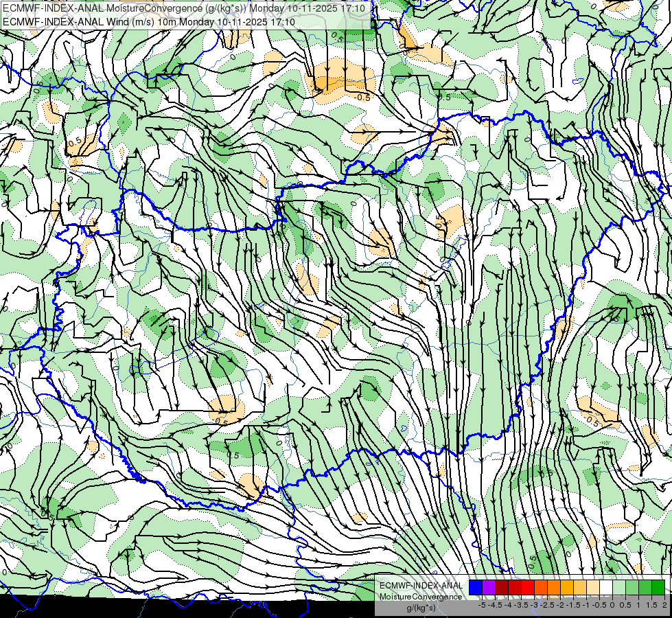Click the '-2.5' tick label in the legend

[547, 605]
